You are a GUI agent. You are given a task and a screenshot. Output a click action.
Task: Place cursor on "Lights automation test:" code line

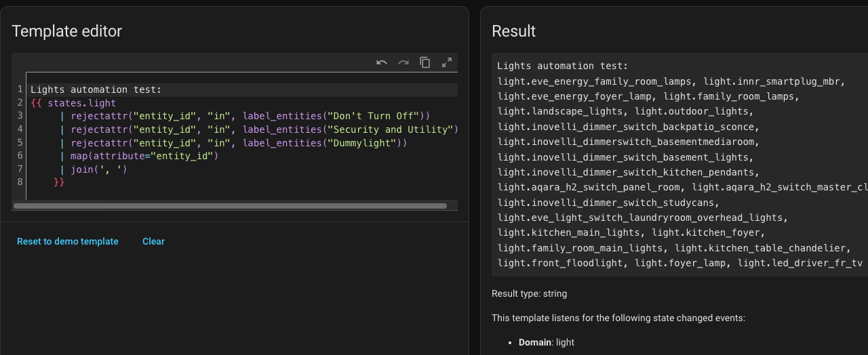pyautogui.click(x=96, y=89)
